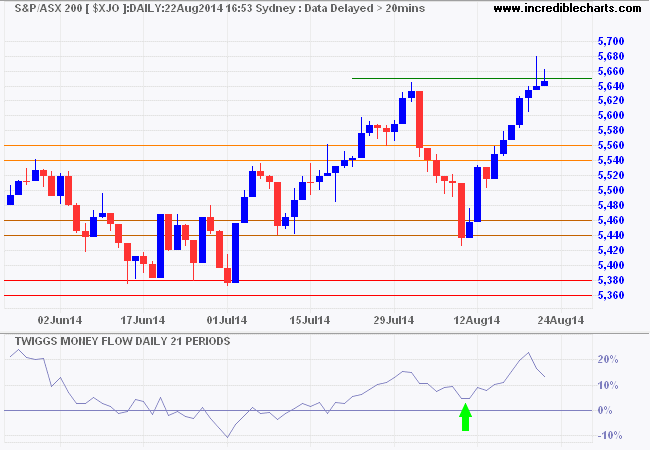The height and width of the screenshot is (450, 650).
Task: Click the 12Aug14 date label
Action: click(477, 320)
